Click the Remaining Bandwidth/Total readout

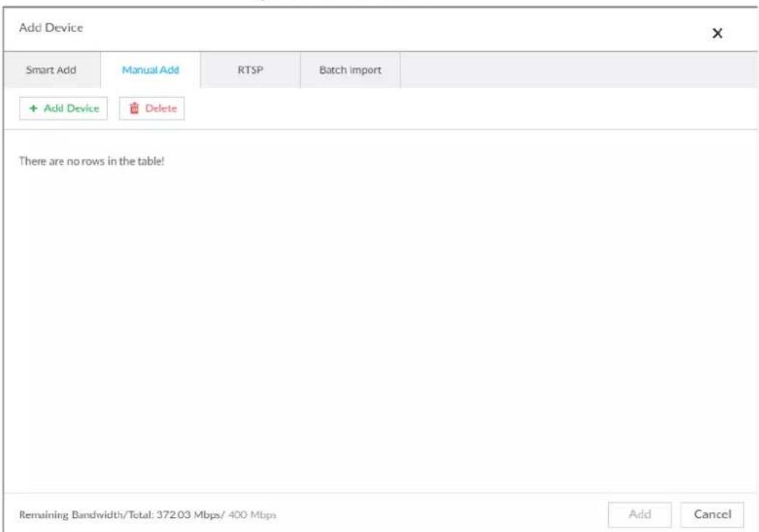click(148, 515)
